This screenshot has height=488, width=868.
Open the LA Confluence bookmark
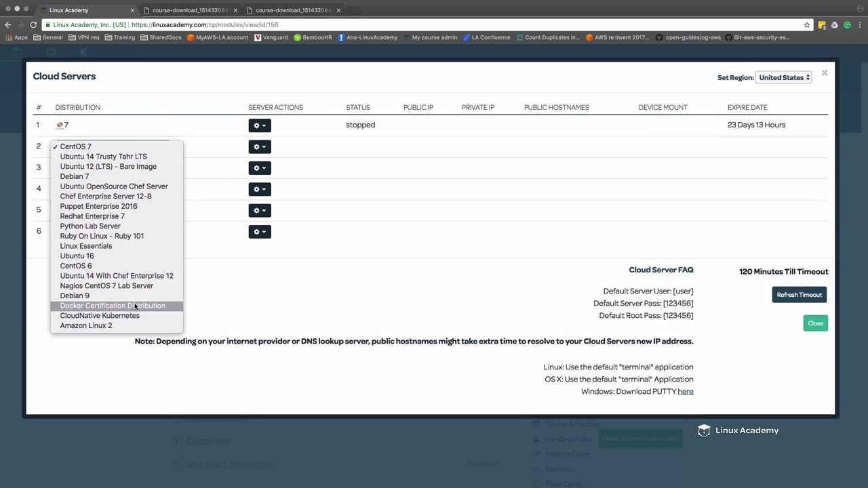486,37
